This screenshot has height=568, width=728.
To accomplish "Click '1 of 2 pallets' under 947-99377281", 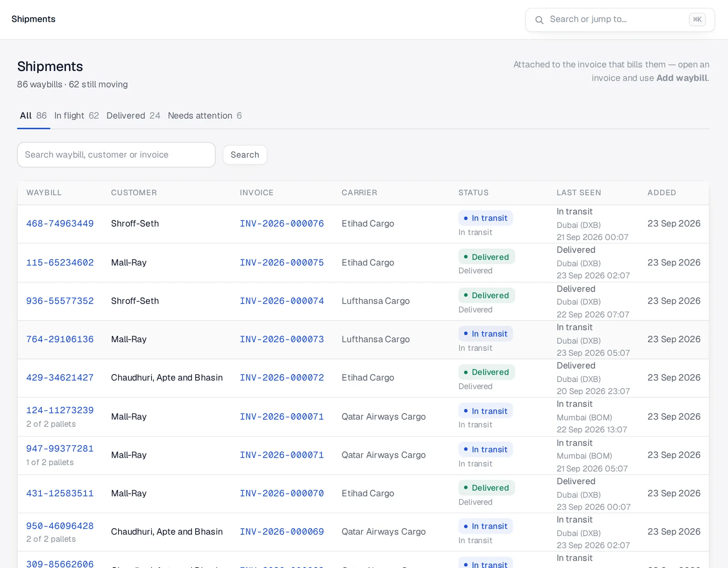I will pyautogui.click(x=50, y=462).
